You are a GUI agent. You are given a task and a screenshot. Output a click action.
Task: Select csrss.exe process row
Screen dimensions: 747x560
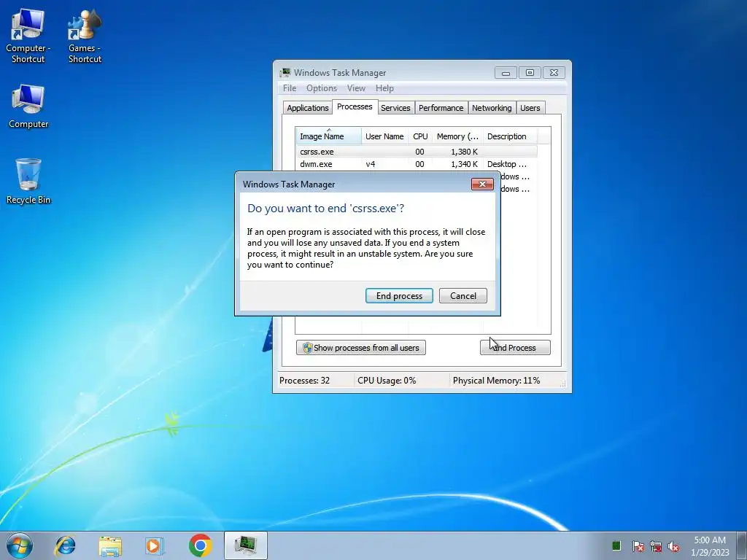[417, 152]
